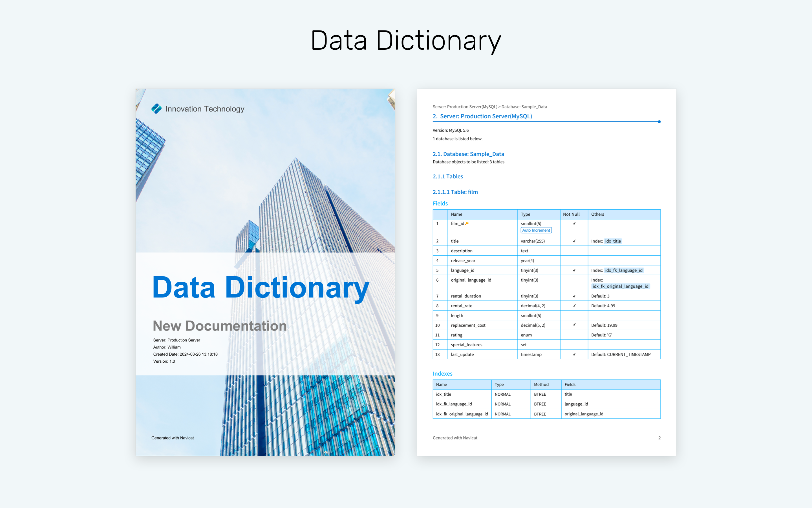Image resolution: width=812 pixels, height=508 pixels.
Task: Click the '2.1.1 Tables' heading
Action: [x=448, y=176]
